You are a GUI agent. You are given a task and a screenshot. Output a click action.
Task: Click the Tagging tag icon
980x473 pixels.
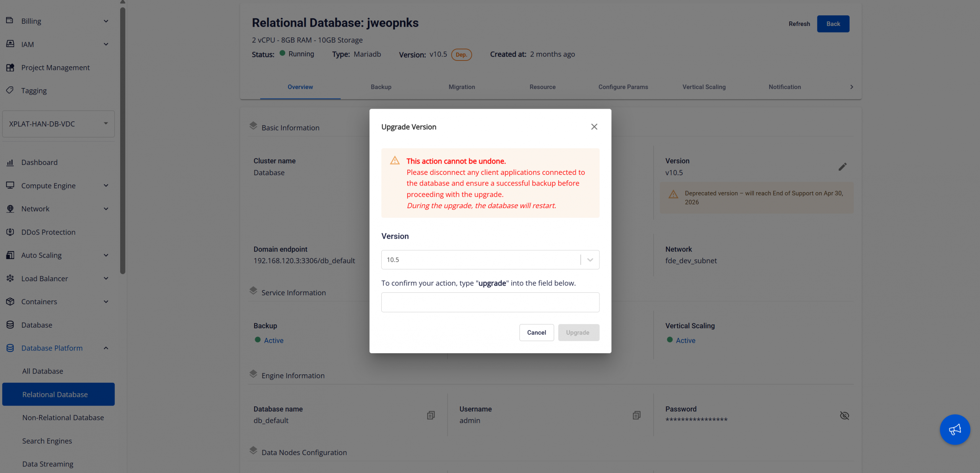pyautogui.click(x=10, y=90)
